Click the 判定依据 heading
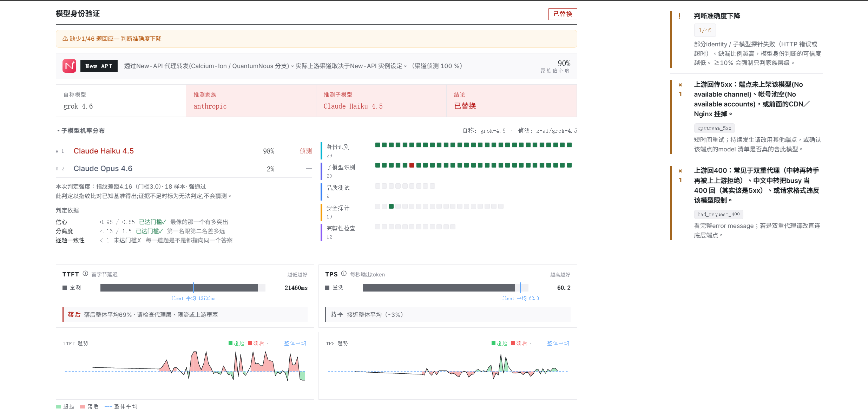The image size is (868, 412). [x=67, y=210]
